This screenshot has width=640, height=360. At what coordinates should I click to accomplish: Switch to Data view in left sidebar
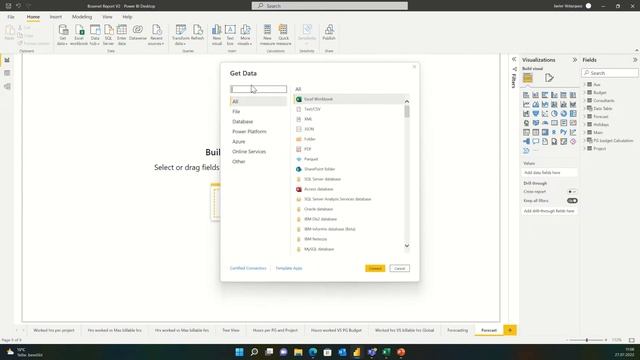(7, 73)
